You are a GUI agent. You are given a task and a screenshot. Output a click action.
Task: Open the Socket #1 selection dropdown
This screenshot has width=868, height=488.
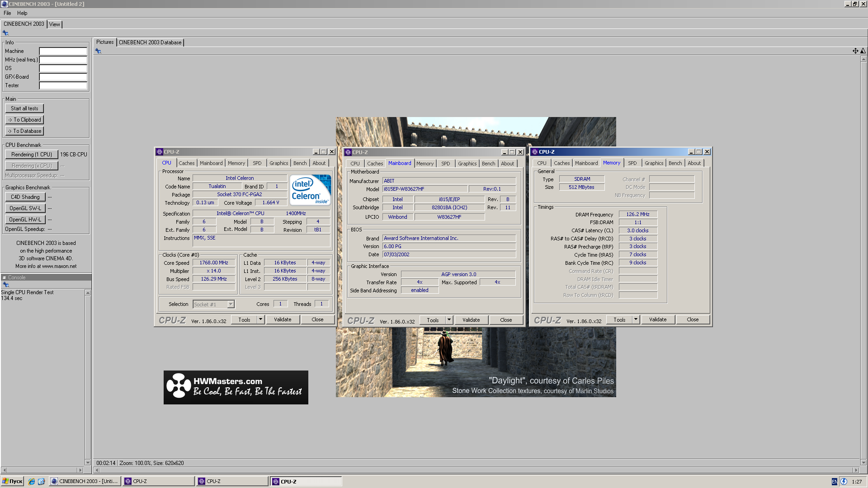tap(231, 305)
